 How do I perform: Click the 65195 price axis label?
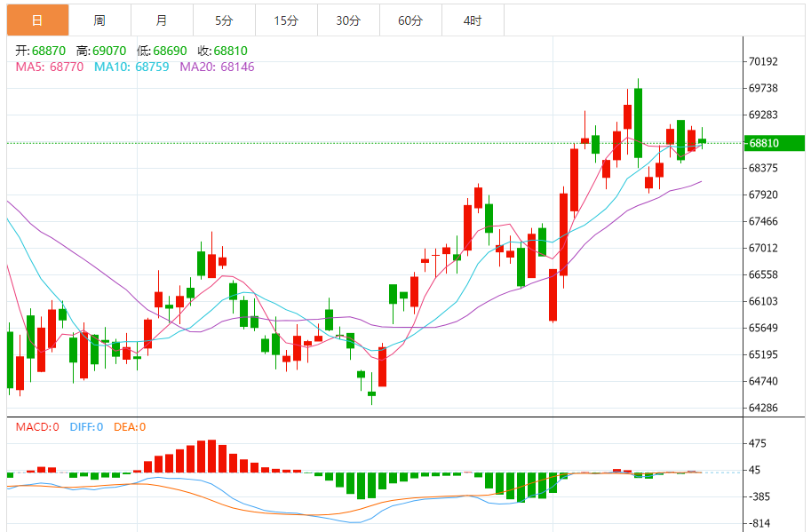763,354
